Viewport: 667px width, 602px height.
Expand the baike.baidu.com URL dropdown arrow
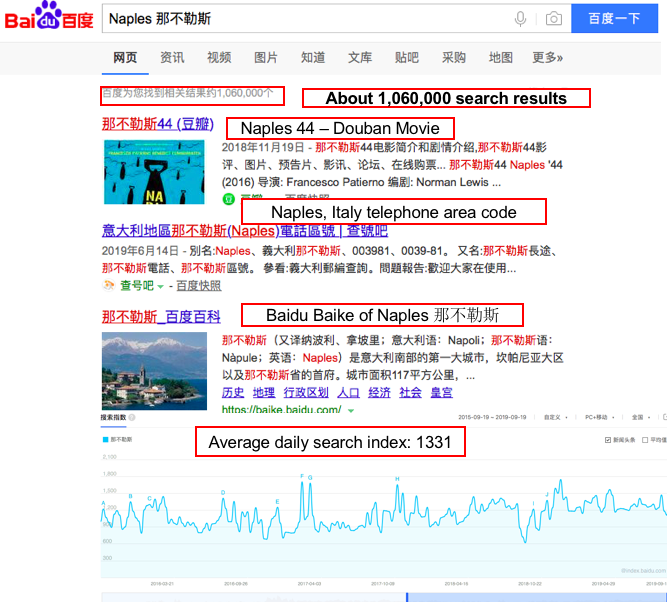351,411
